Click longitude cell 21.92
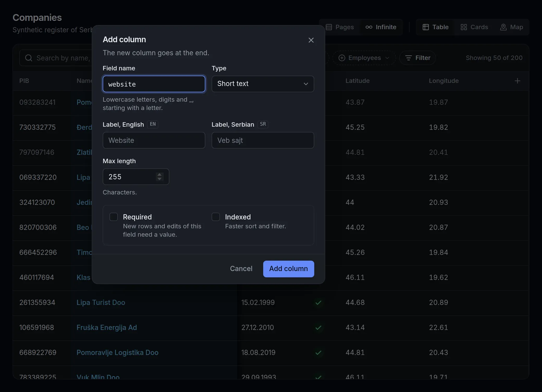542x392 pixels. coord(438,177)
